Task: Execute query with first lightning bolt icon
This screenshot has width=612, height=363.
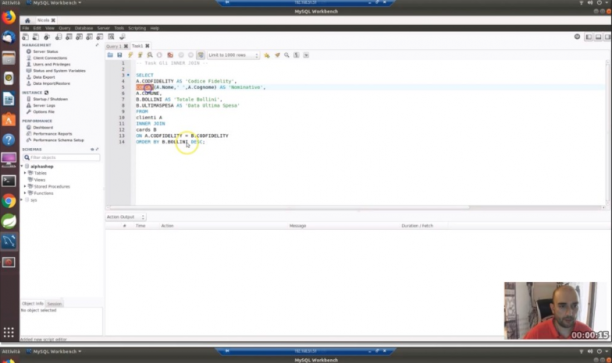Action: tap(130, 55)
